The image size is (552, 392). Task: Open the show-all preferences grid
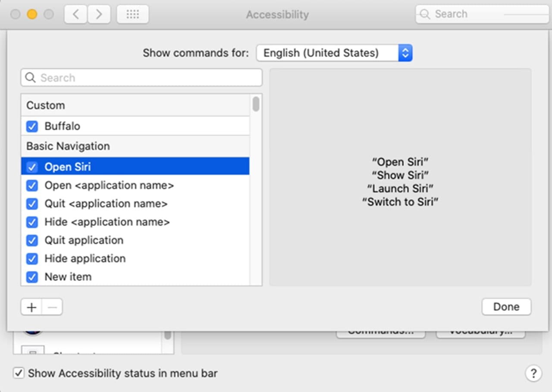(132, 14)
